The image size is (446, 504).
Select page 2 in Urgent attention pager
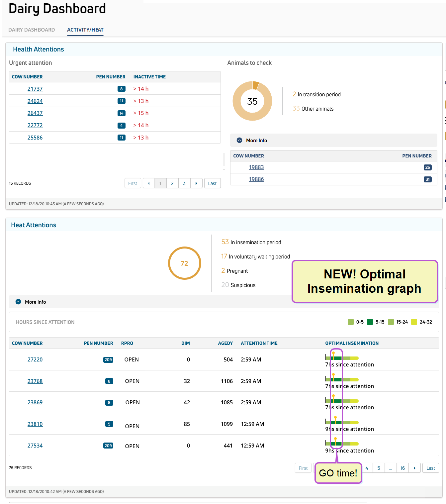[172, 183]
